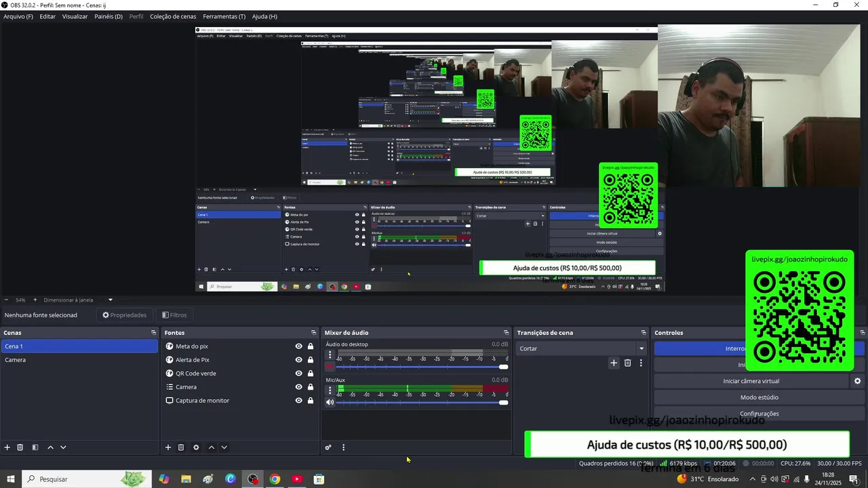Image resolution: width=868 pixels, height=488 pixels.
Task: Zoom out preview with minus icon
Action: pos(6,300)
